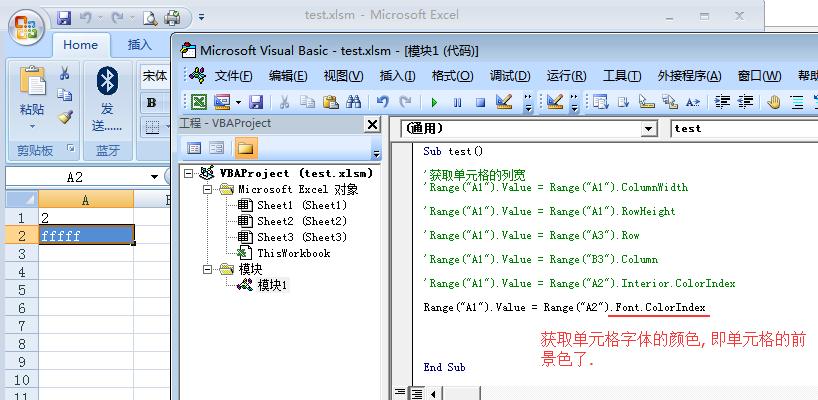Toggle folders view in project panel
The height and width of the screenshot is (400, 818).
(x=245, y=149)
